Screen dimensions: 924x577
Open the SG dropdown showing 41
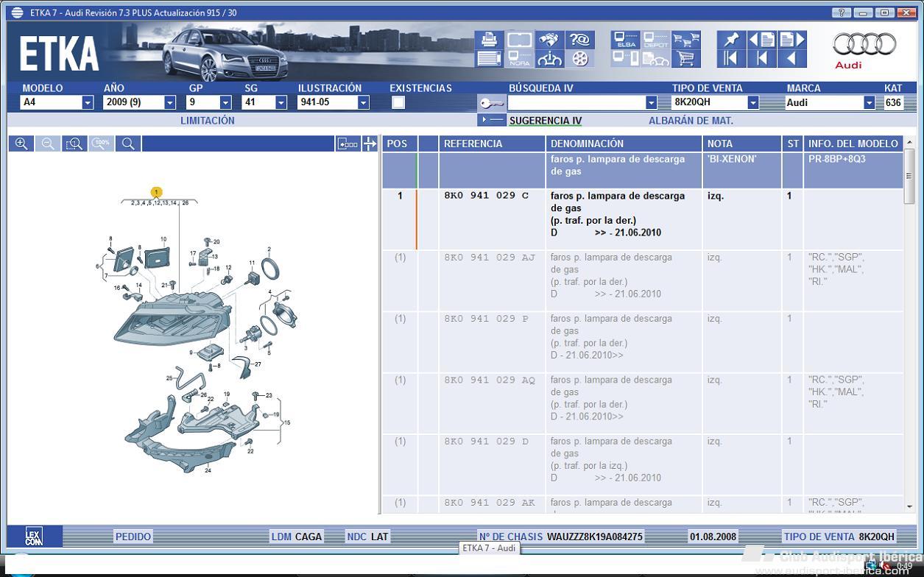281,102
